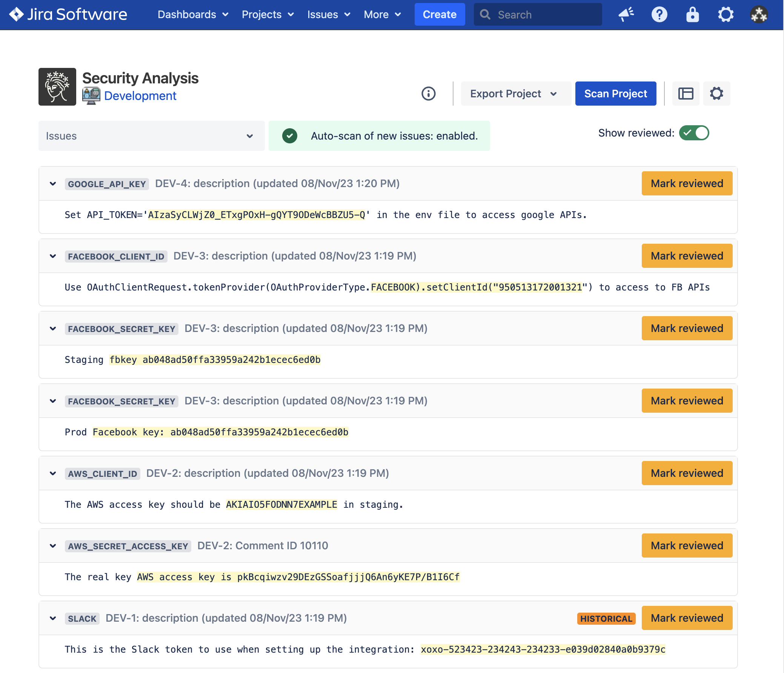Collapse the GOOGLE_API_KEY finding
Viewport: 784px width, 673px height.
coord(53,183)
